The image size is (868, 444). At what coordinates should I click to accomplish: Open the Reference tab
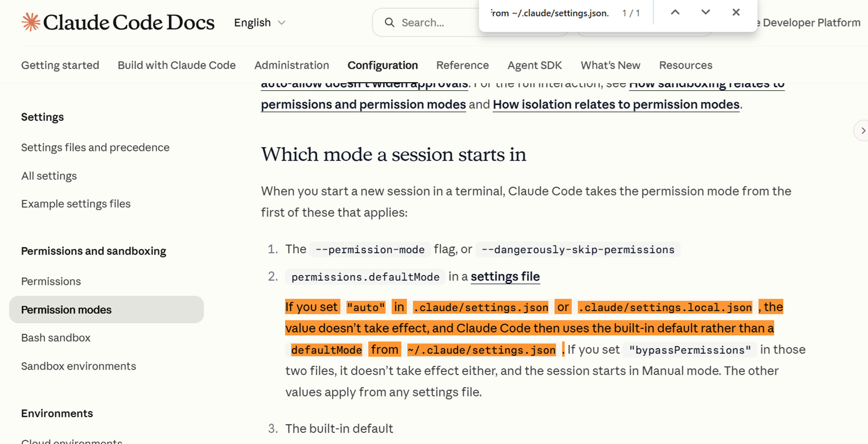tap(463, 65)
